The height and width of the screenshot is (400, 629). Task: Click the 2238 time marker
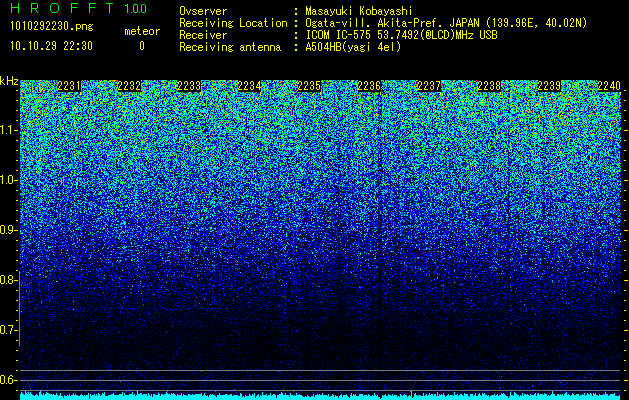click(489, 86)
